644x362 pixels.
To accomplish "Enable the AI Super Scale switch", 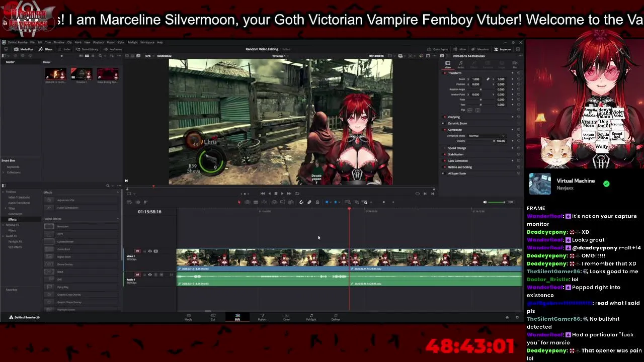I will click(x=444, y=173).
